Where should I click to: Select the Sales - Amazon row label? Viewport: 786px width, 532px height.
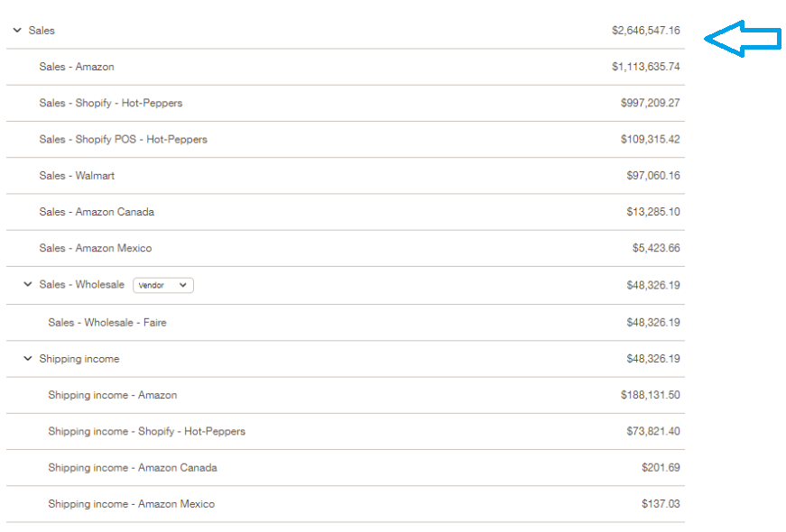tap(77, 67)
